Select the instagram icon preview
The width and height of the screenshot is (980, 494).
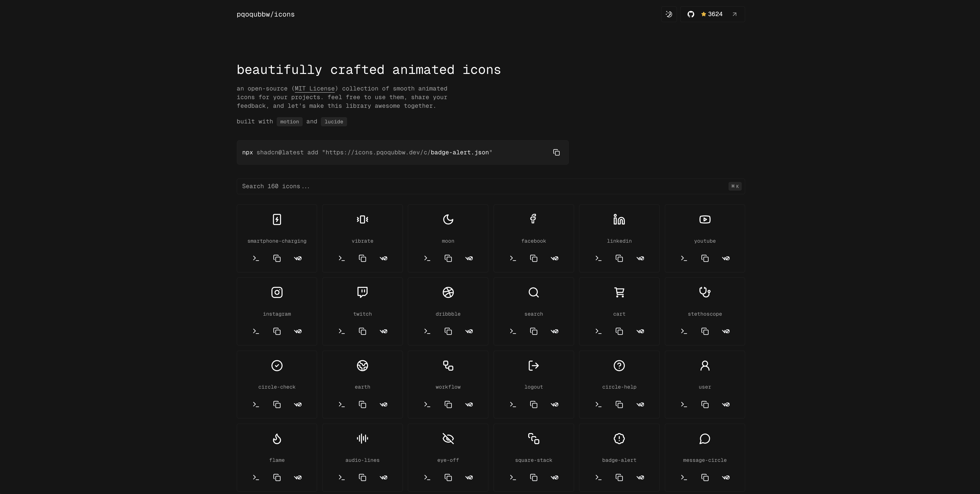pos(277,292)
